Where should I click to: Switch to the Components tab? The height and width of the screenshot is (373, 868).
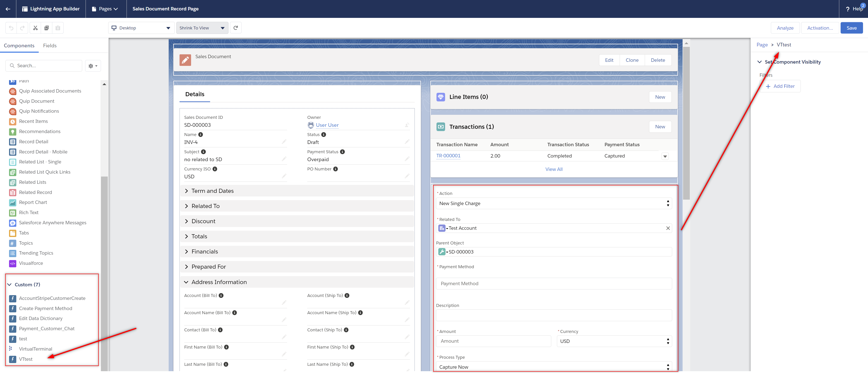(x=19, y=45)
